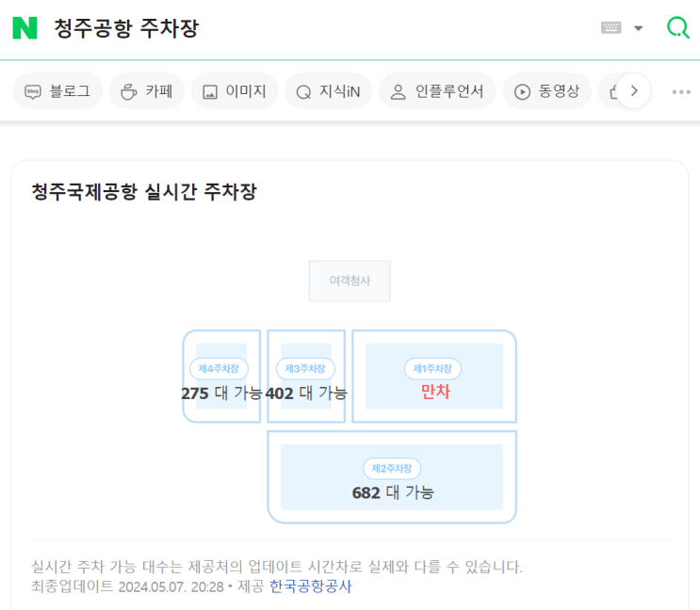The width and height of the screenshot is (700, 610).
Task: Select the 제1주차장 label
Action: click(x=432, y=368)
